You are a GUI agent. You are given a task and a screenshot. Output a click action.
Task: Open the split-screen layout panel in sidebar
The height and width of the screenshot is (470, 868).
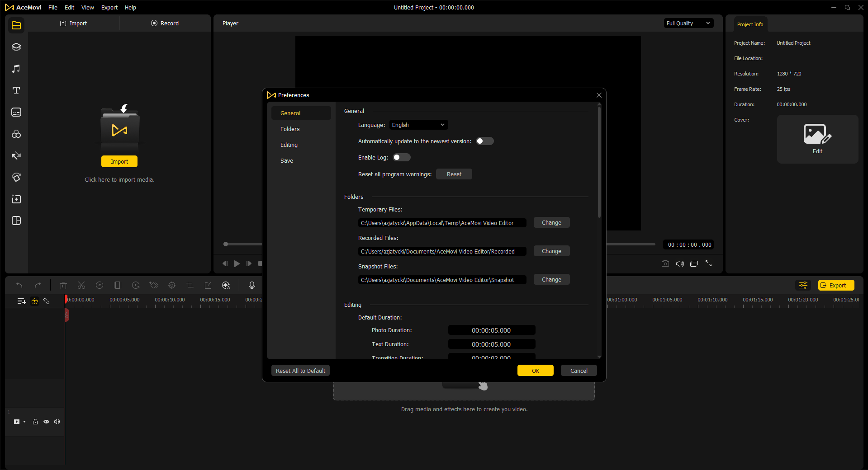(16, 221)
